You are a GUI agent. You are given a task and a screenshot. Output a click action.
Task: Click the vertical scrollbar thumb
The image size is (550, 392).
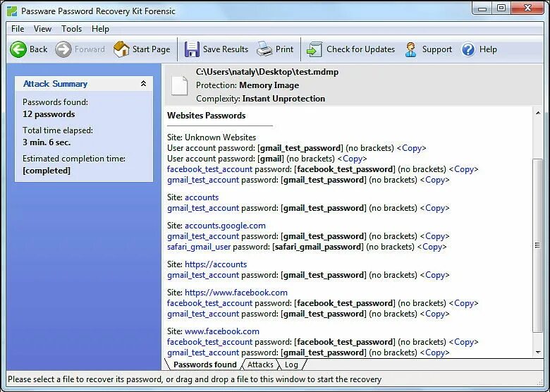tap(538, 245)
